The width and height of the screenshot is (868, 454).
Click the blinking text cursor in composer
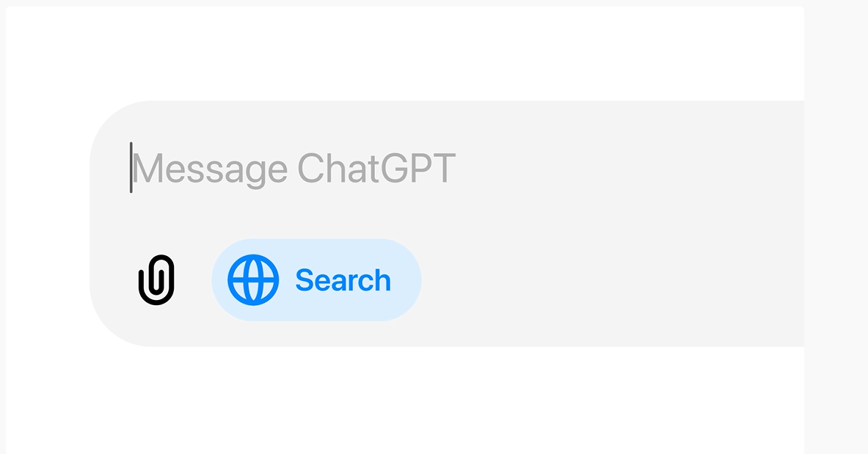[x=131, y=168]
